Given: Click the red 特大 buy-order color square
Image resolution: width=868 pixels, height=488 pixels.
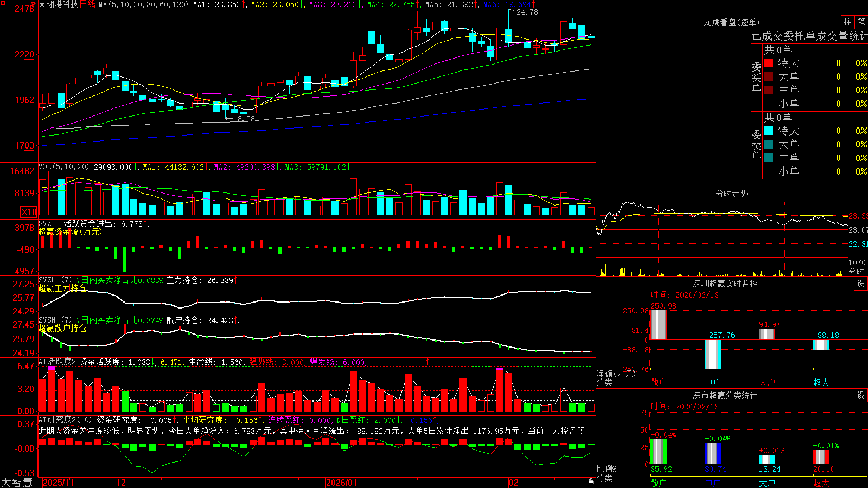Looking at the screenshot, I should 768,63.
